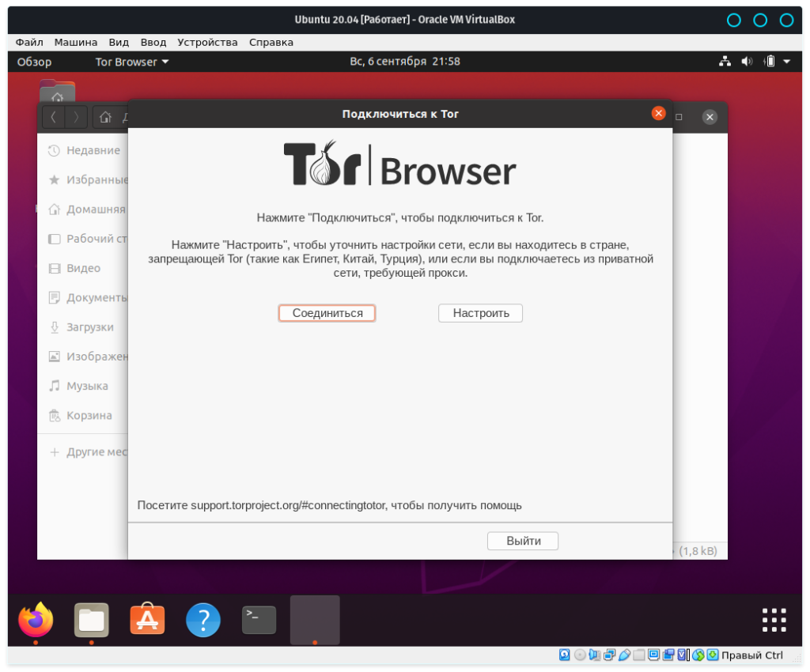Click the volume icon in top panel
Image resolution: width=810 pixels, height=672 pixels.
point(747,62)
